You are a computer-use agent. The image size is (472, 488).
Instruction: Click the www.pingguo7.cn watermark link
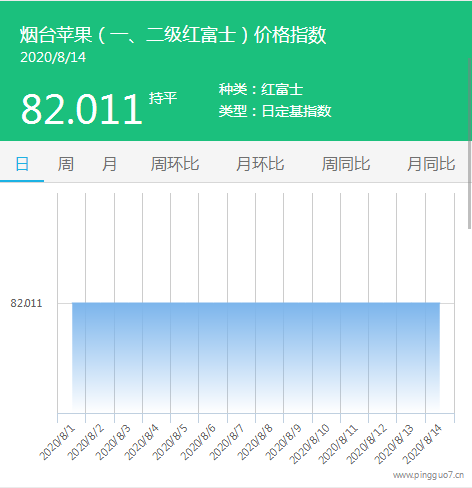point(428,475)
